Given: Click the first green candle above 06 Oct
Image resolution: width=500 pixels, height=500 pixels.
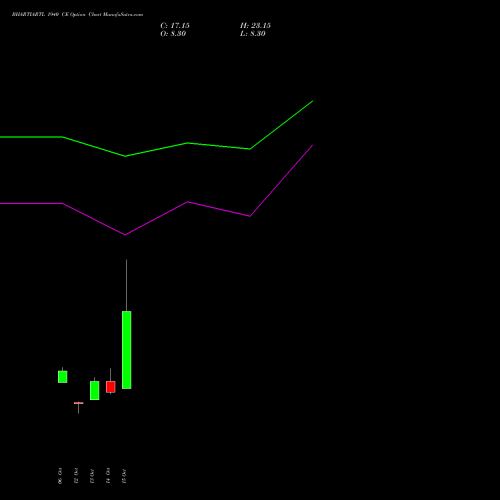Looking at the screenshot, I should (x=63, y=377).
